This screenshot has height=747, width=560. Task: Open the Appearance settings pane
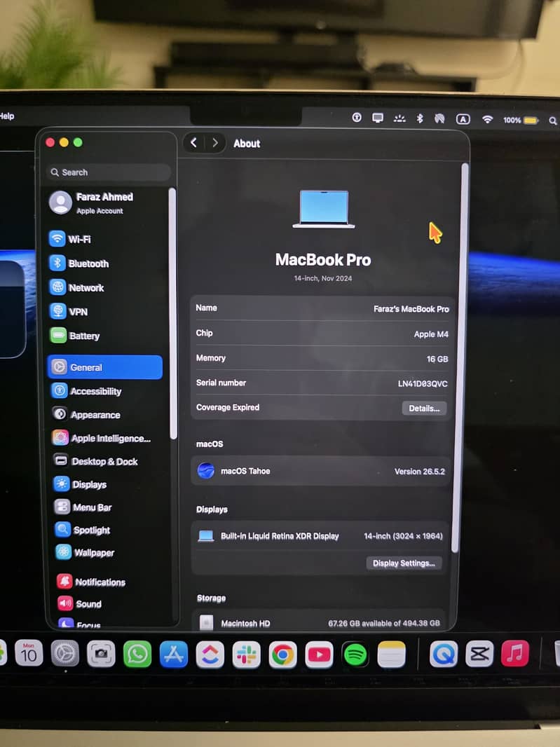click(x=86, y=414)
